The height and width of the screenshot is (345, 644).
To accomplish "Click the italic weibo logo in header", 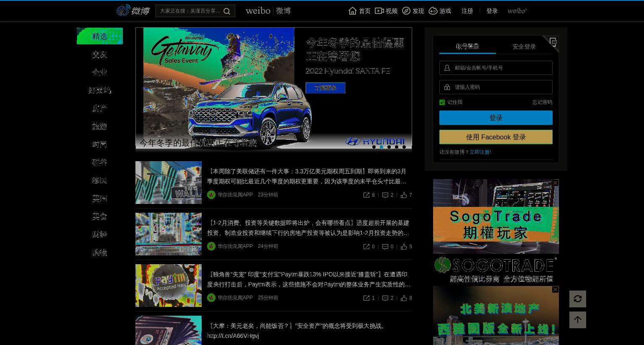I will (517, 11).
